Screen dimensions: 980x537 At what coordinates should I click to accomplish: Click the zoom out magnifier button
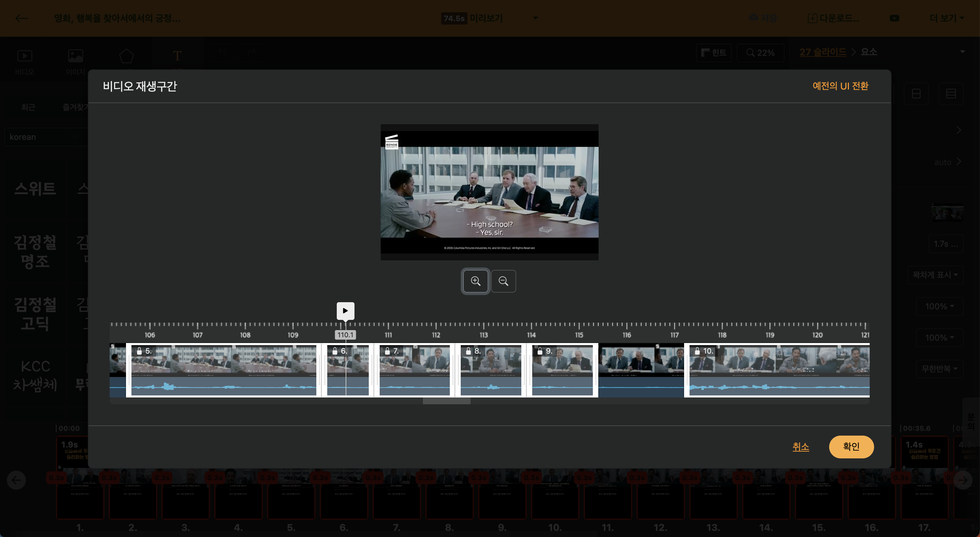point(503,281)
